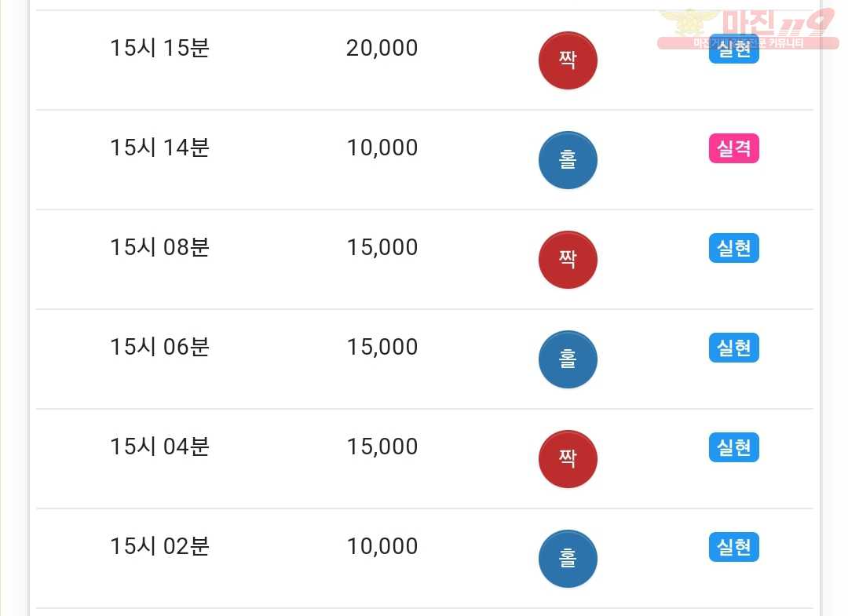848x616 pixels.
Task: Select the 15시 02분 time entry
Action: (159, 546)
